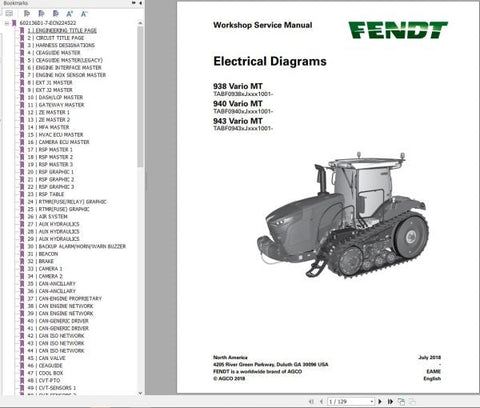
Task: Go to the first page button
Action: [311, 402]
